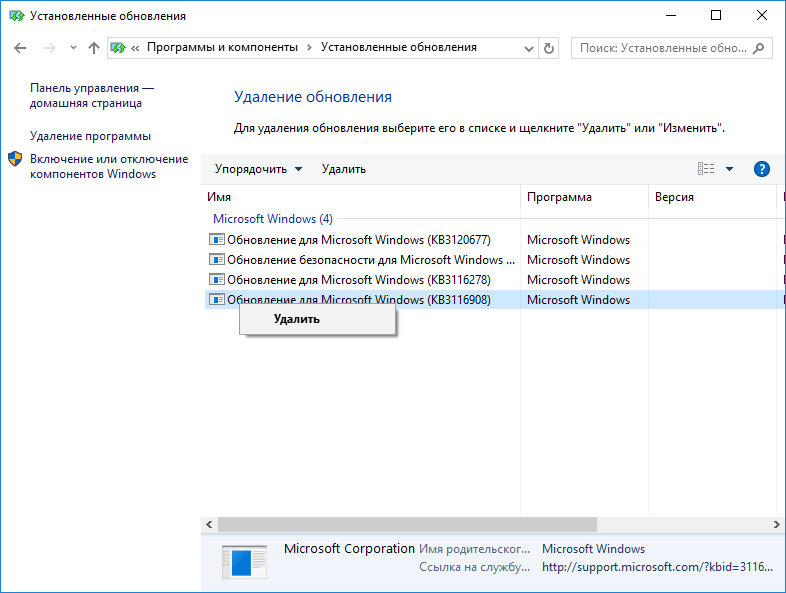The height and width of the screenshot is (593, 786).
Task: Select 'Установленные обновления' breadcrumb
Action: 399,47
